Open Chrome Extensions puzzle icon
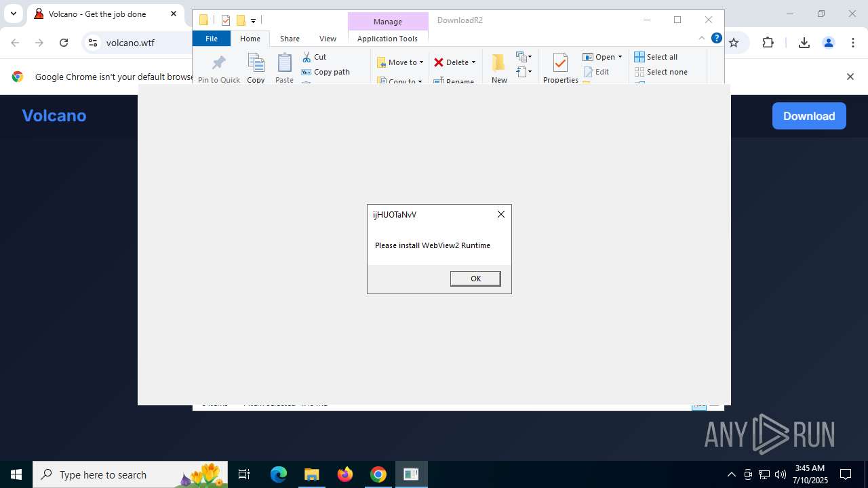Image resolution: width=868 pixels, height=488 pixels. tap(768, 43)
